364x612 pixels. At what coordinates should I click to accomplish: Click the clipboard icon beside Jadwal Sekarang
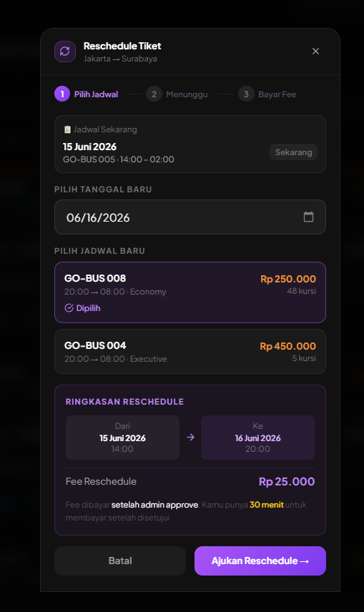pyautogui.click(x=67, y=129)
